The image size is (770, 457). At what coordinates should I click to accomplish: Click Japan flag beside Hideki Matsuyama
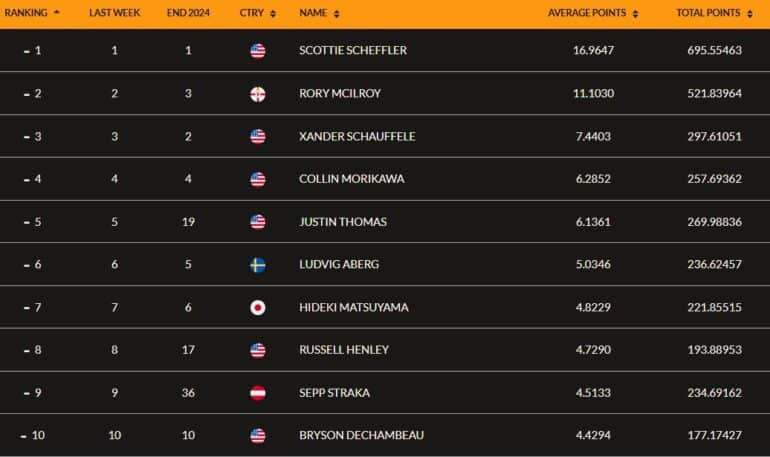click(258, 308)
